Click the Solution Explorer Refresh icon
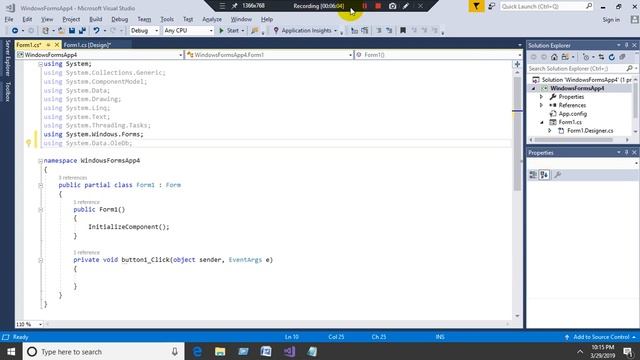 [611, 57]
